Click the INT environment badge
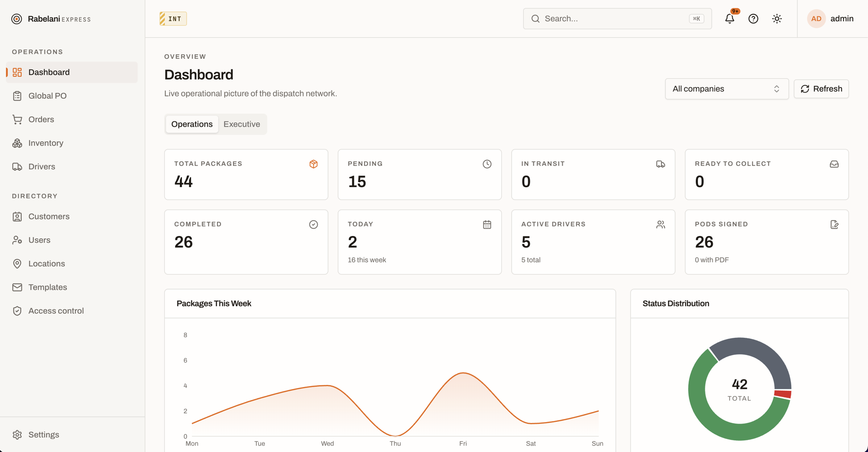Screen dimensions: 868x452 173,19
